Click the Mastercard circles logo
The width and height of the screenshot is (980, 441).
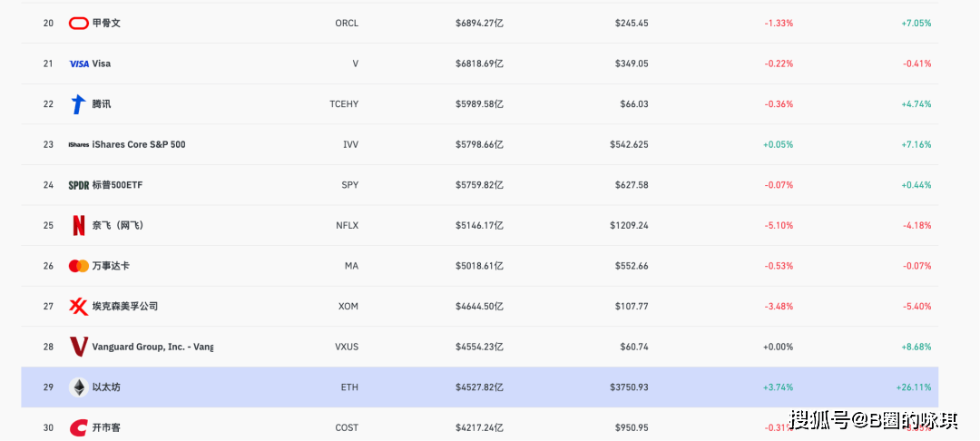[79, 266]
